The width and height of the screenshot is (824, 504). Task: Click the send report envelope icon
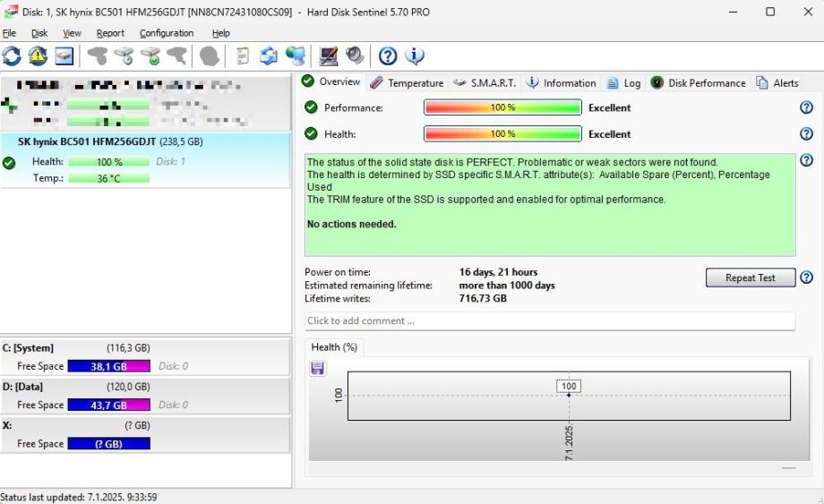269,56
